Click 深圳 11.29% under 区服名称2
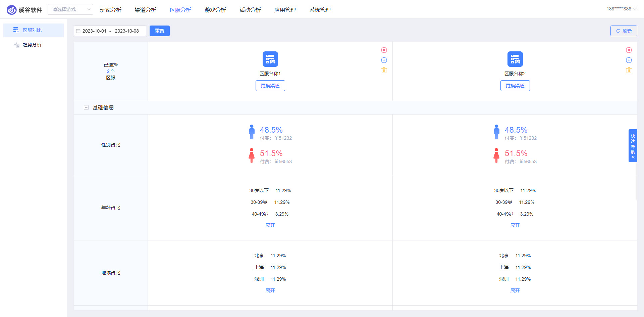Screen dimensions: 644x317 [x=515, y=279]
